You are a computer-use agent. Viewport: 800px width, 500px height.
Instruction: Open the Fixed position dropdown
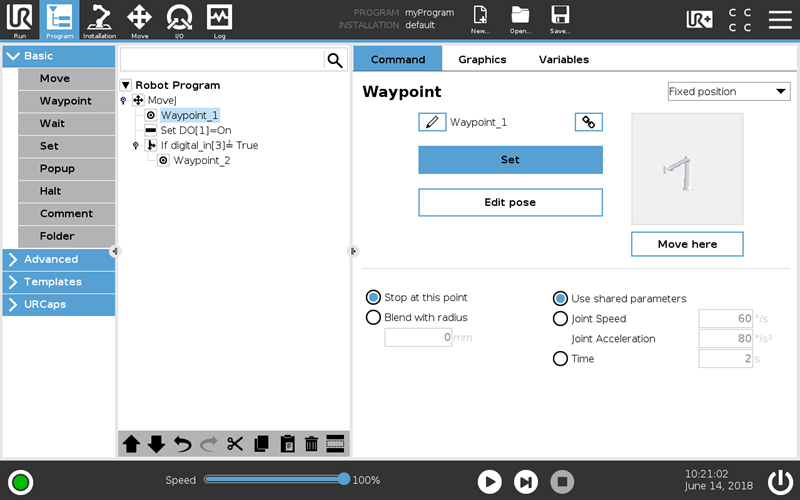pyautogui.click(x=728, y=92)
